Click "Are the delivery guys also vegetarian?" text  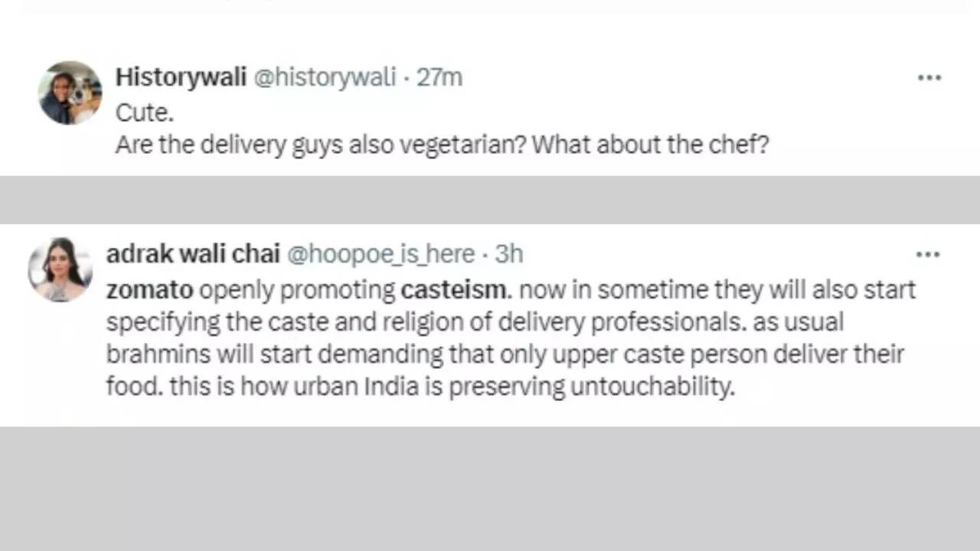point(320,145)
